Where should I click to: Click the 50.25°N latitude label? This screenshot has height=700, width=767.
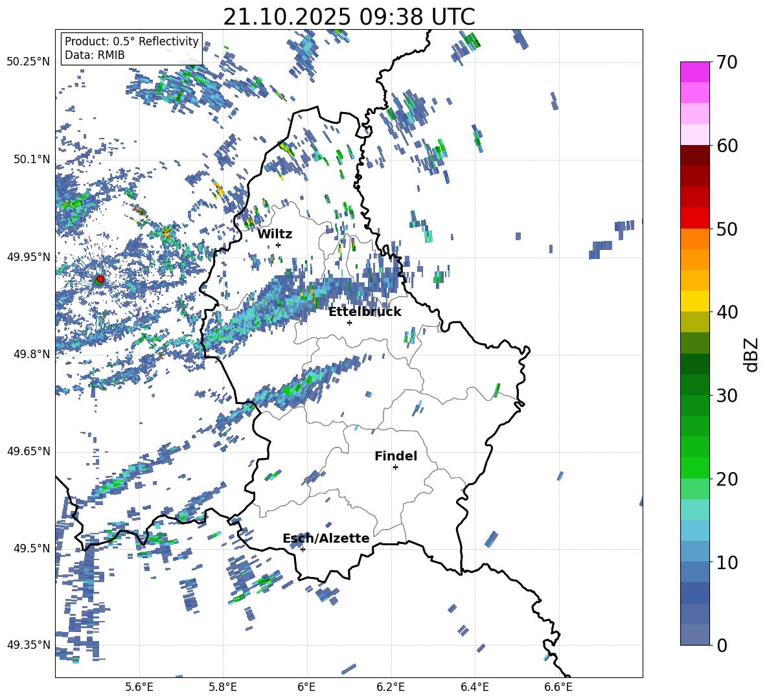(x=29, y=62)
